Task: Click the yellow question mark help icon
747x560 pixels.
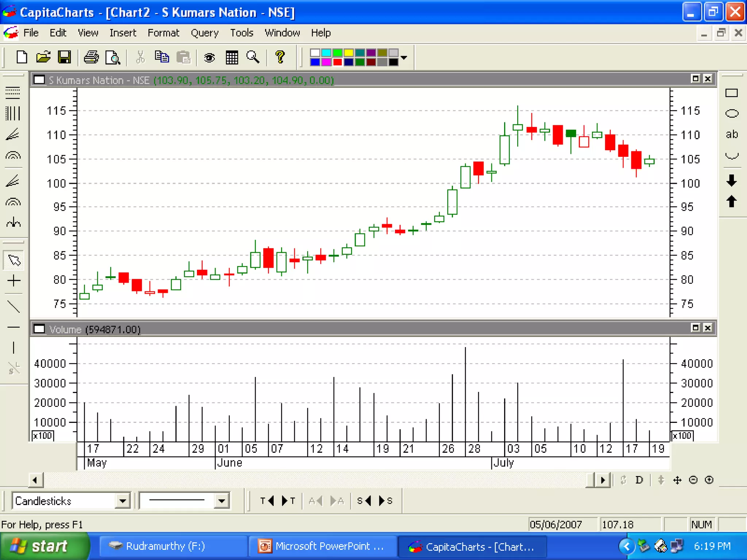Action: [x=280, y=57]
